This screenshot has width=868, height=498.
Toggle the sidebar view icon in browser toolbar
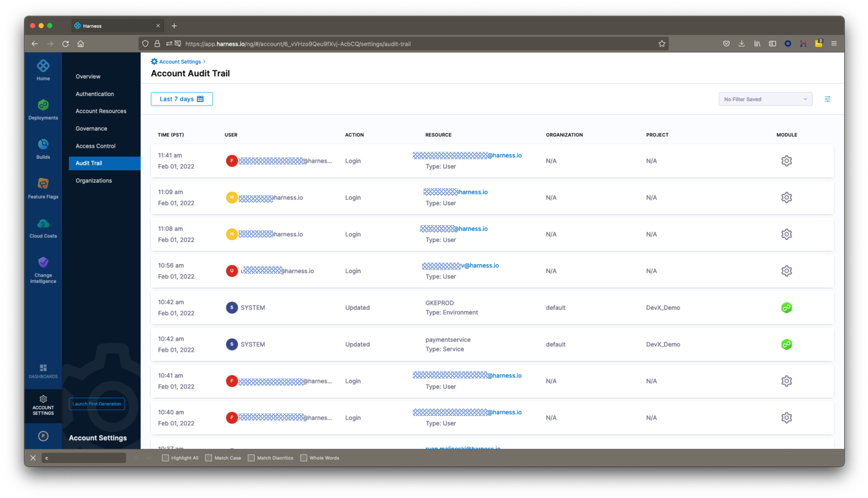[x=772, y=44]
